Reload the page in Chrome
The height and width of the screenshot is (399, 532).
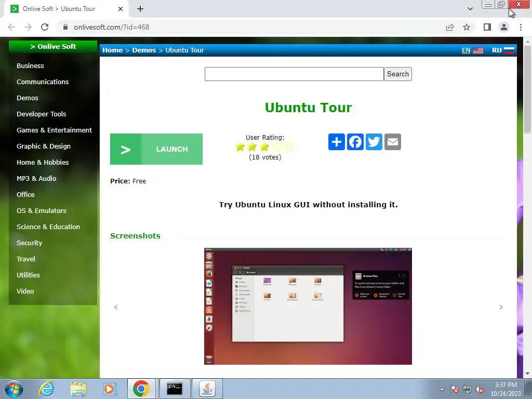tap(45, 27)
